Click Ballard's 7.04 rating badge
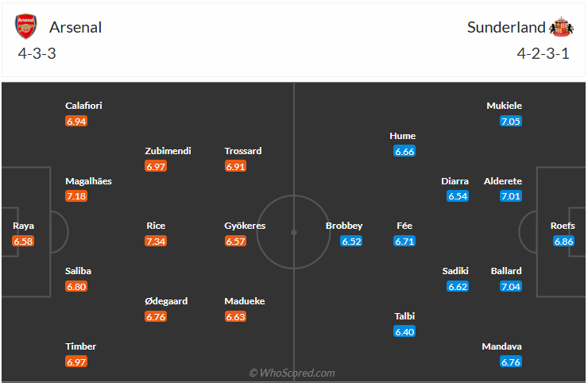The height and width of the screenshot is (383, 588). tap(510, 286)
